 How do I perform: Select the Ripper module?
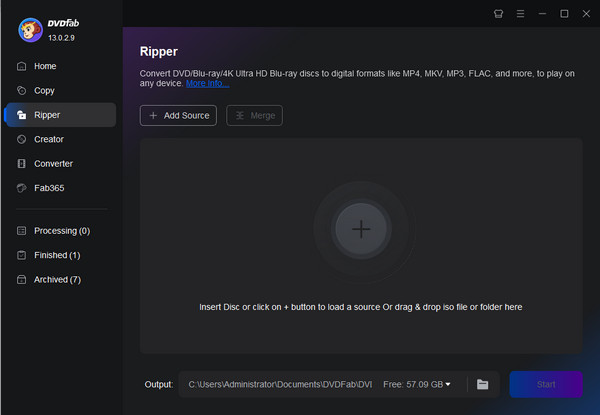pos(61,115)
